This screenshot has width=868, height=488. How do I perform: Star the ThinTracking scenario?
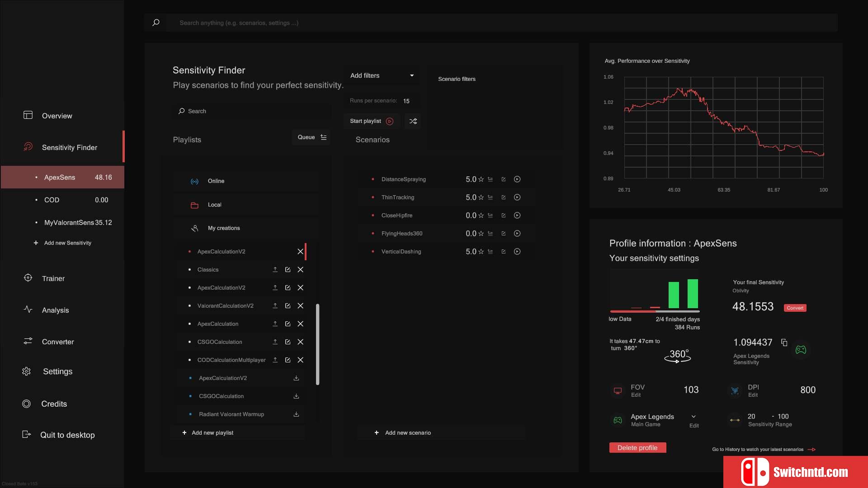pos(481,197)
